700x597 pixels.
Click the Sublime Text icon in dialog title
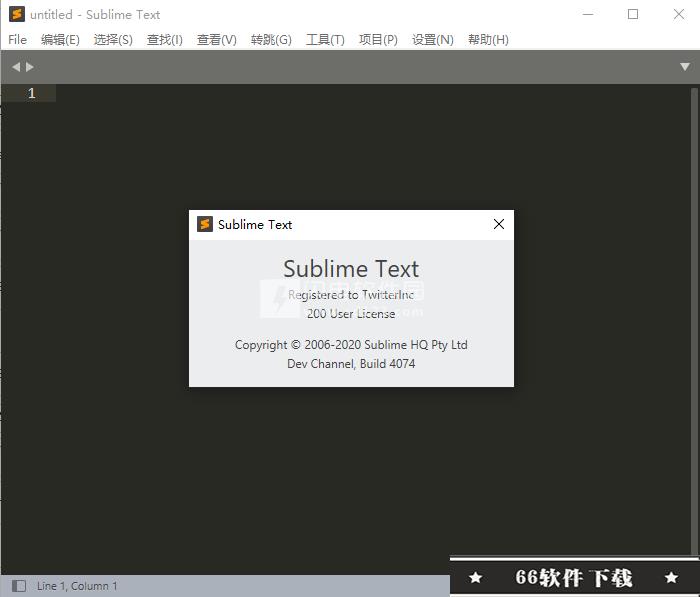coord(205,224)
